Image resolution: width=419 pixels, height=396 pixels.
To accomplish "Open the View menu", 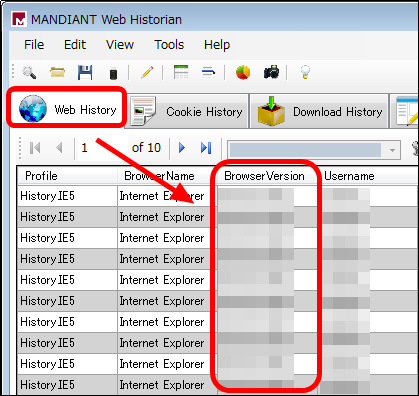I will (120, 45).
